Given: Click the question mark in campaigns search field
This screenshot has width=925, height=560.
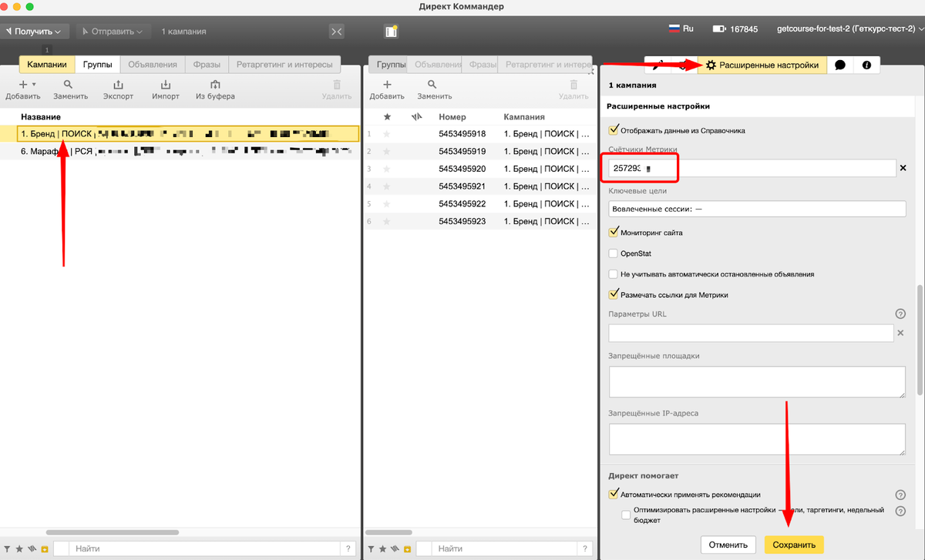Looking at the screenshot, I should [x=349, y=548].
